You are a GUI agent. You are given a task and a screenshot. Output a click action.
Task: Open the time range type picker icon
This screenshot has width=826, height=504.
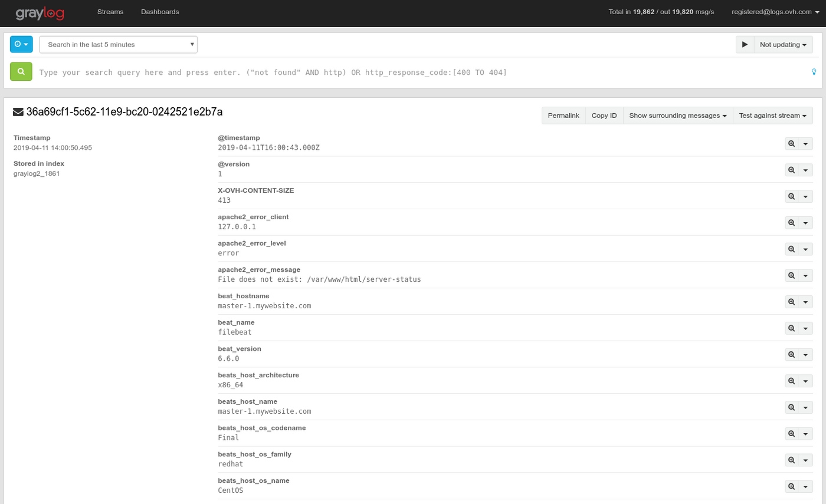click(21, 44)
